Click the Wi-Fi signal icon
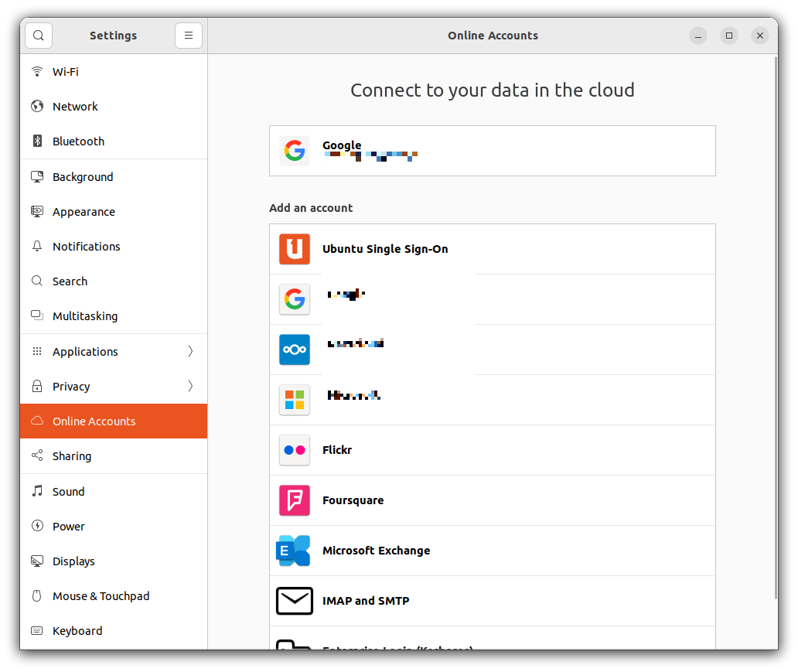The width and height of the screenshot is (798, 672). click(x=37, y=71)
